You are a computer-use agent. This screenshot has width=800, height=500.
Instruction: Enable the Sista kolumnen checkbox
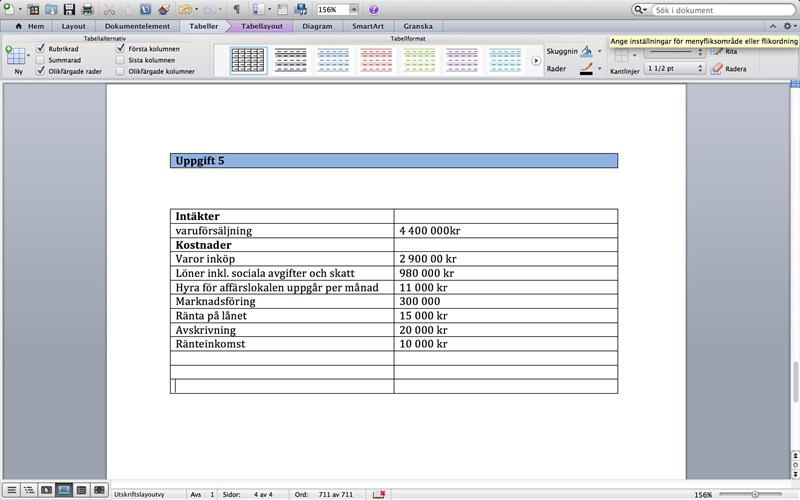120,60
